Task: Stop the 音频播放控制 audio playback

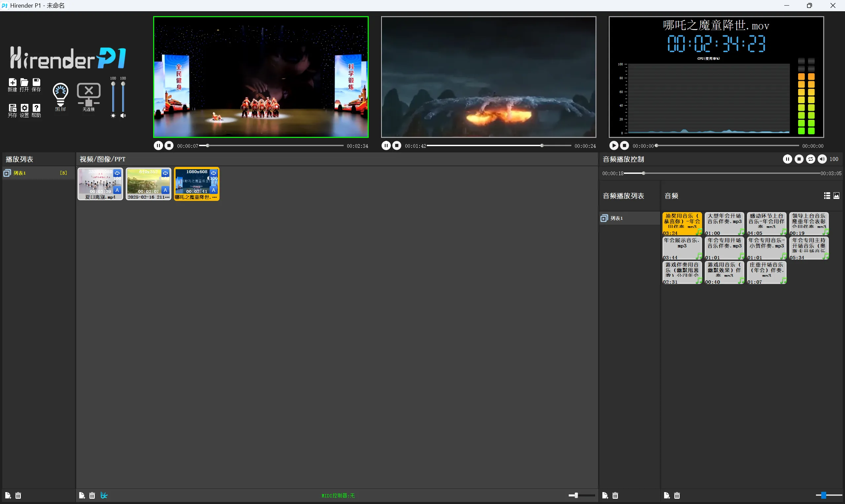Action: [799, 159]
